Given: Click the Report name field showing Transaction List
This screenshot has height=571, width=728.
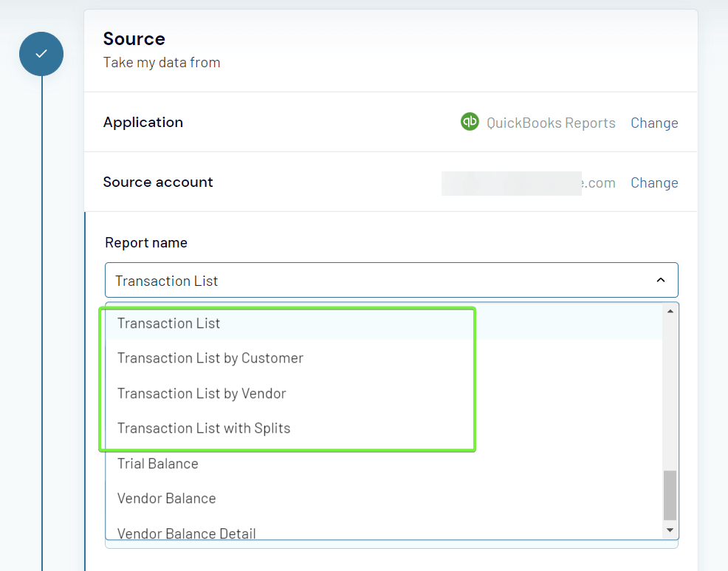Looking at the screenshot, I should click(391, 280).
